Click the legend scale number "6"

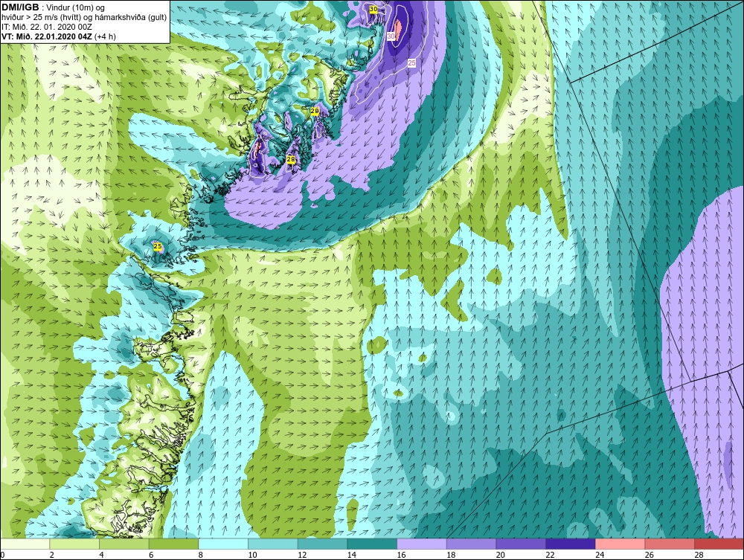(x=151, y=555)
